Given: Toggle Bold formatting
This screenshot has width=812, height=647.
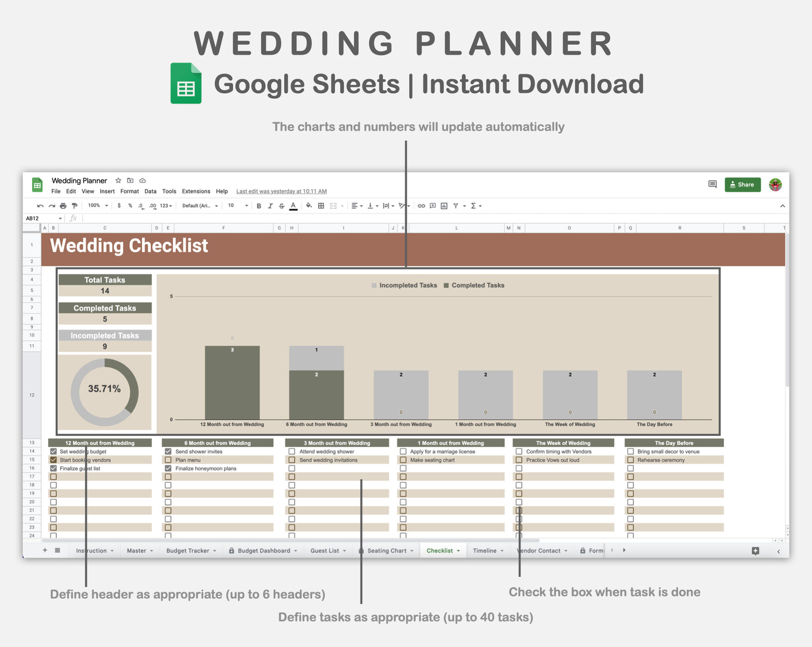Looking at the screenshot, I should click(x=258, y=206).
